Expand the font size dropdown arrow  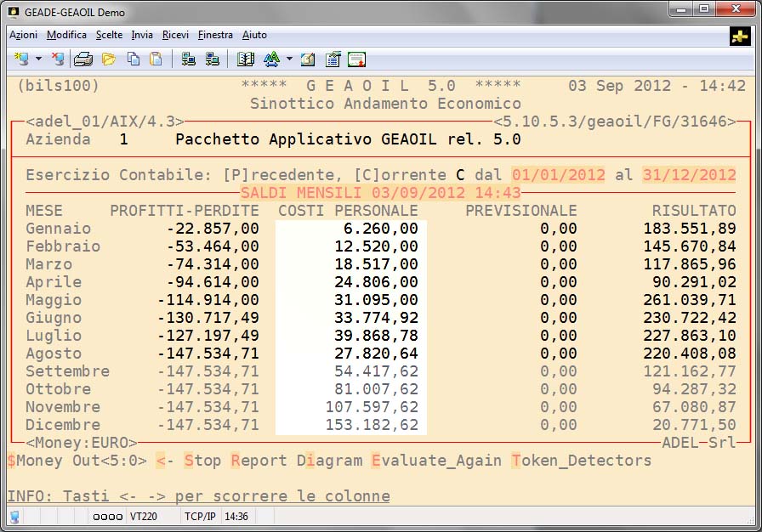click(289, 59)
